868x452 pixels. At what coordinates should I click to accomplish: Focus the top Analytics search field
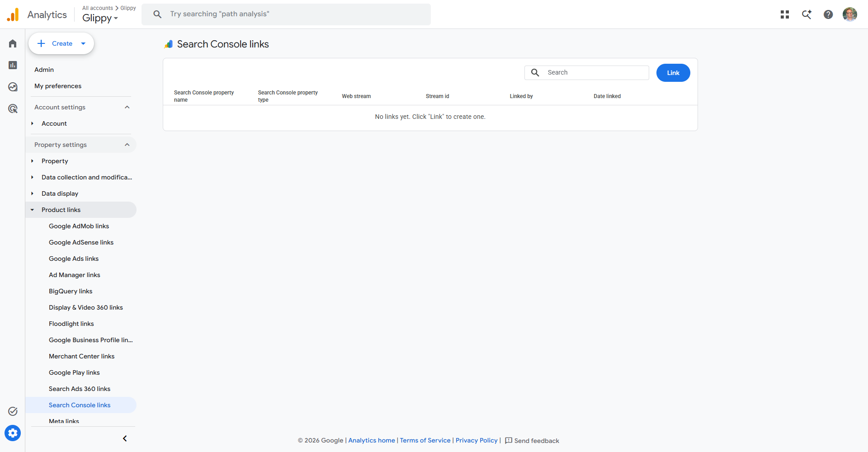[286, 14]
